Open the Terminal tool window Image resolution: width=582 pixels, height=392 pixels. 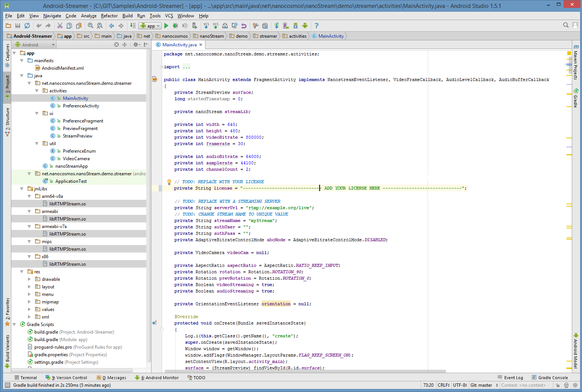click(x=26, y=378)
